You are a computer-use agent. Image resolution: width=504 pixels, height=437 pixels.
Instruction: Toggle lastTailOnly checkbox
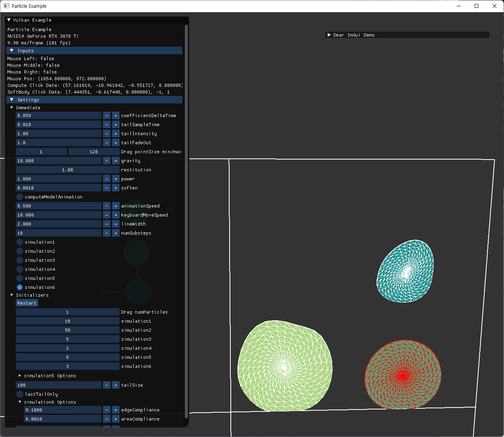(20, 394)
